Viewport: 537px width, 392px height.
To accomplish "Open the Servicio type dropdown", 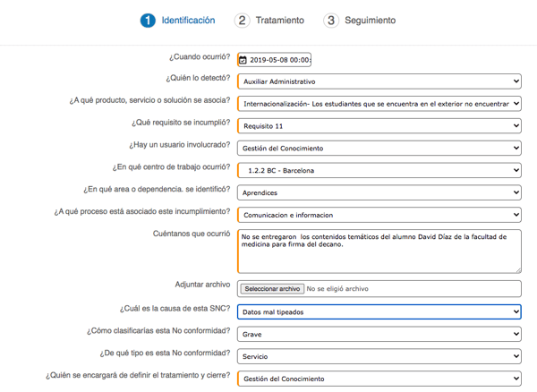I will tap(379, 356).
